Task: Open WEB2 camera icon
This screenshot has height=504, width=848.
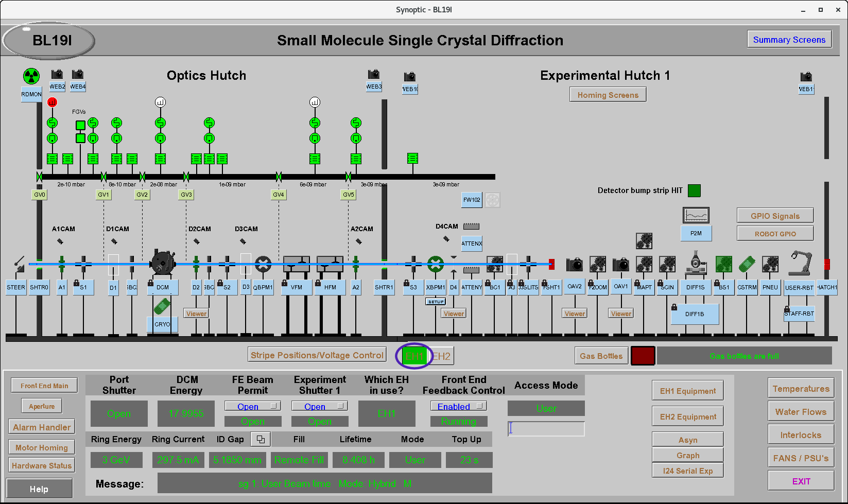Action: point(57,74)
